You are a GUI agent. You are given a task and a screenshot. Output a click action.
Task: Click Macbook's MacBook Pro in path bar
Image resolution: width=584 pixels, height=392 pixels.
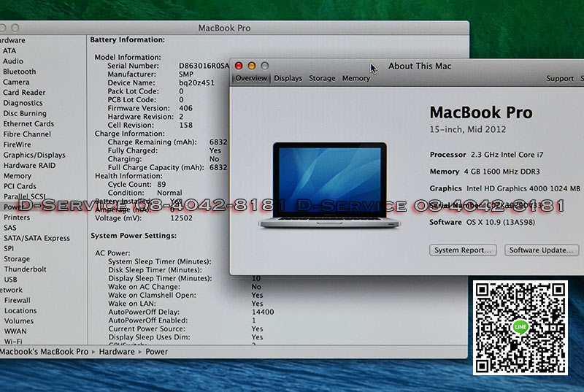[x=45, y=352]
